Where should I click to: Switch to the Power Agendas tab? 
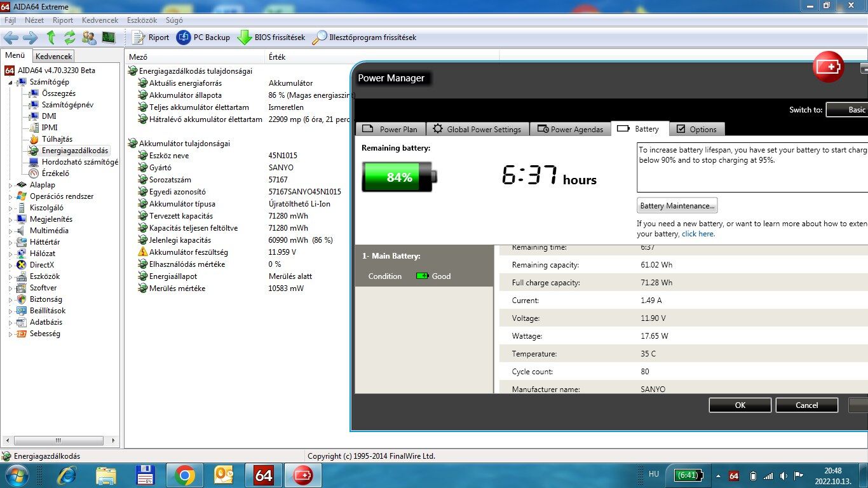pos(570,129)
